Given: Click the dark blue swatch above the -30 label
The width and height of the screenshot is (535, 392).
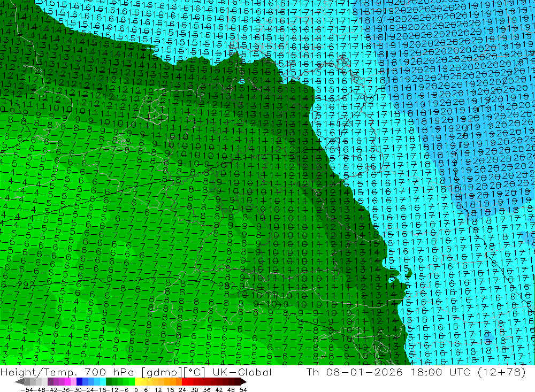Looking at the screenshot, I should coord(80,382).
